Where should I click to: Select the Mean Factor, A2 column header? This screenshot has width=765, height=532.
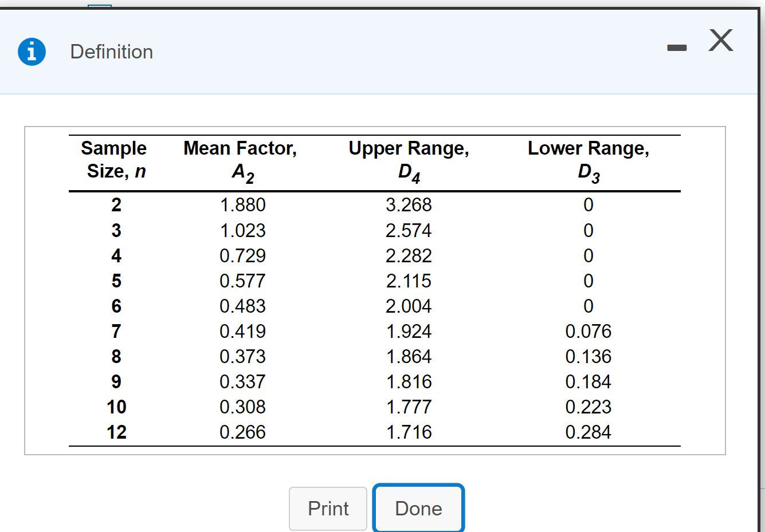[241, 161]
